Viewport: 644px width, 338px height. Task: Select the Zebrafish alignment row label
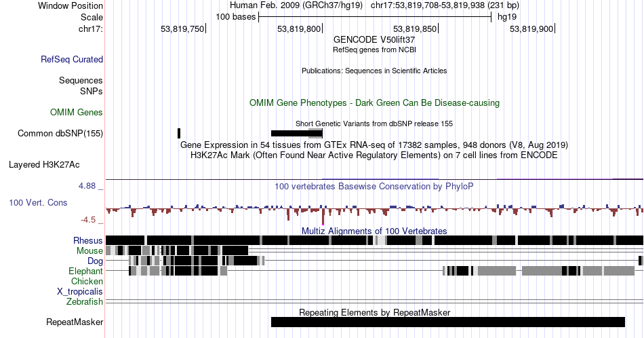coord(85,302)
